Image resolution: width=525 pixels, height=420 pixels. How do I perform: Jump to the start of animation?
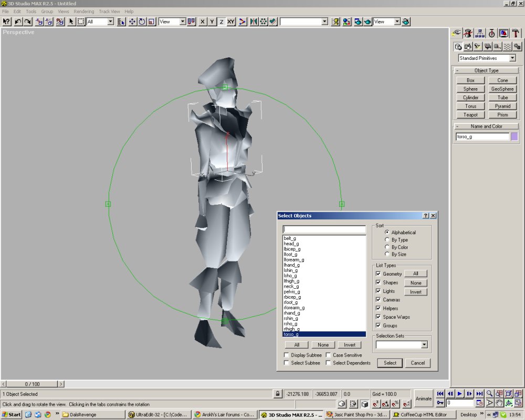[440, 394]
